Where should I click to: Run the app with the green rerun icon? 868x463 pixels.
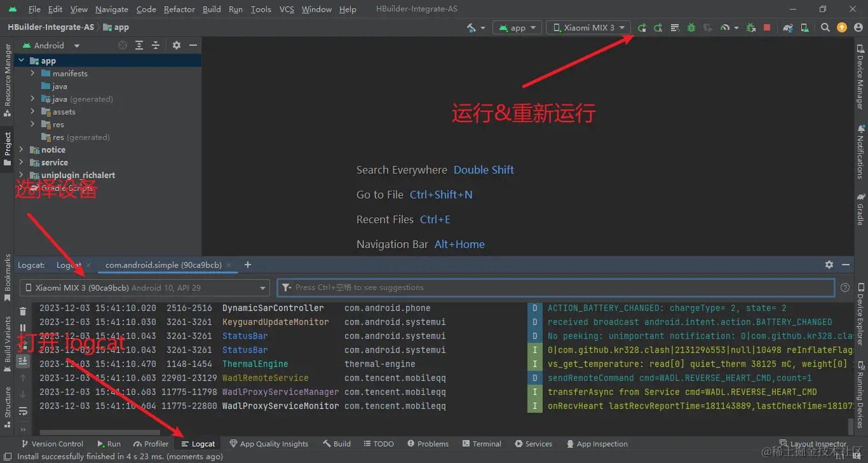click(642, 27)
